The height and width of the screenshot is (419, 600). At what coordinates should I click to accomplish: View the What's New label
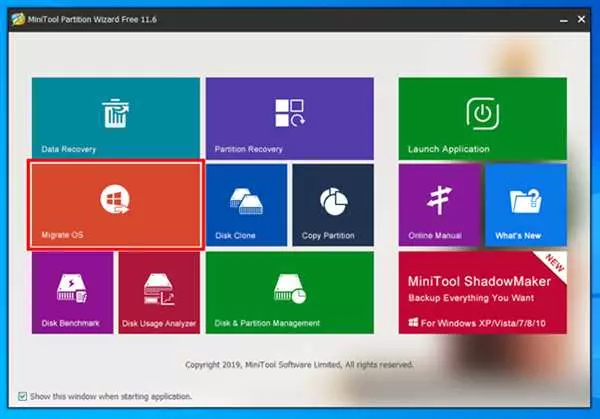tap(518, 236)
